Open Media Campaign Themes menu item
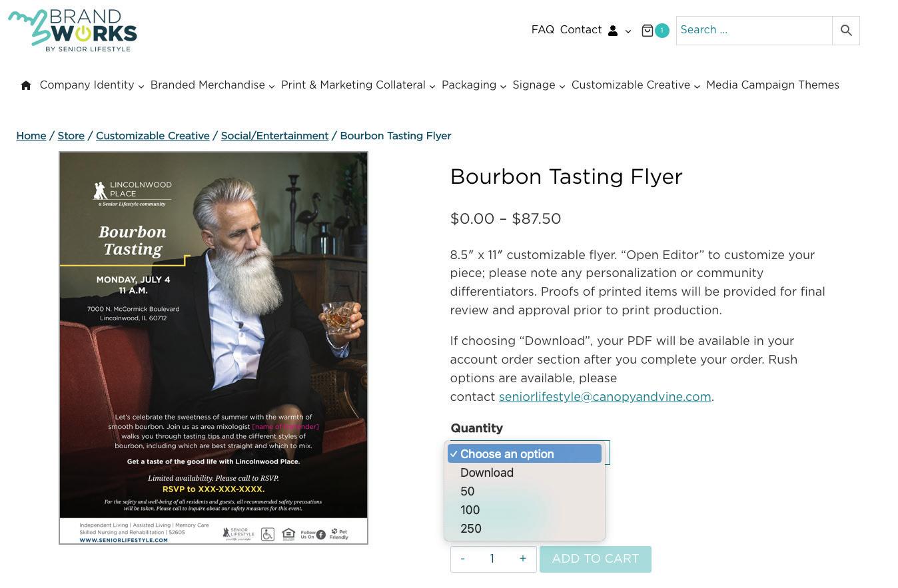Screen dimensions: 898x588 773,85
